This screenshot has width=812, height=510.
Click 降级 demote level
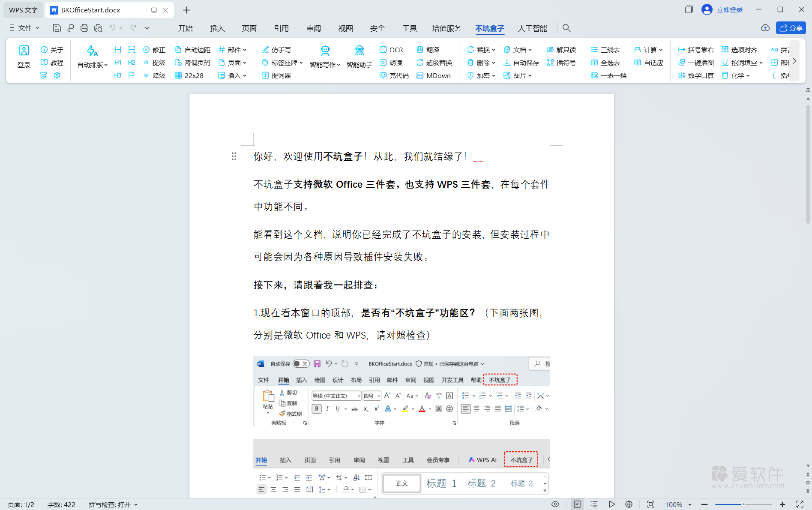click(x=154, y=75)
